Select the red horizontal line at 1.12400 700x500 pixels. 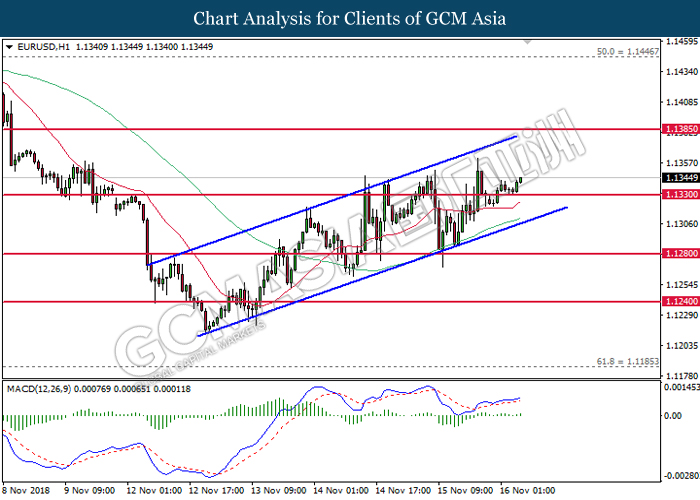click(x=331, y=302)
